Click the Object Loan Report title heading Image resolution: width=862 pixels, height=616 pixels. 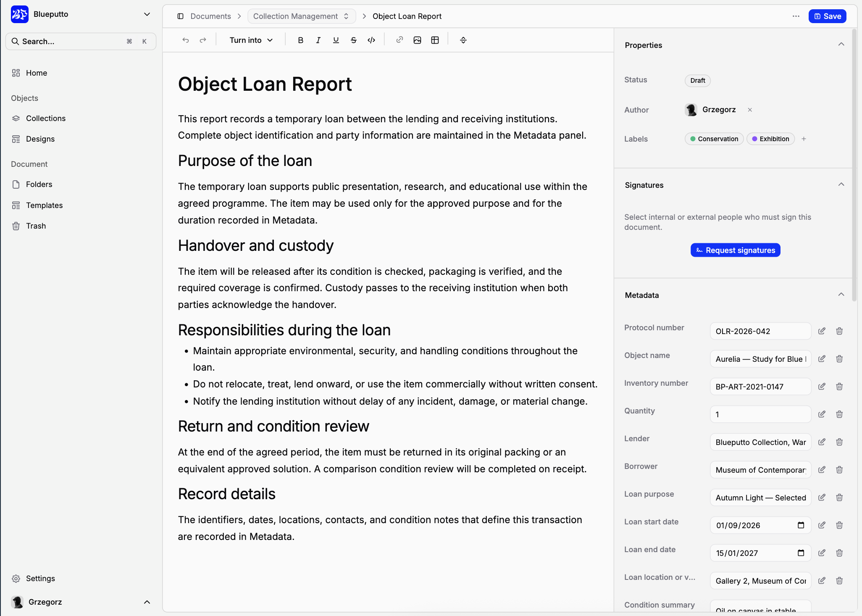pos(265,84)
